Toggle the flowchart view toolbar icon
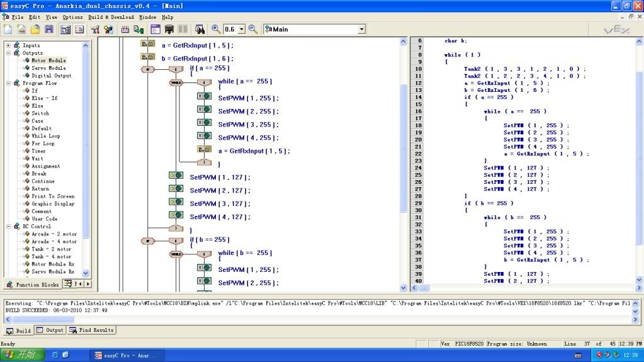 tap(65, 29)
